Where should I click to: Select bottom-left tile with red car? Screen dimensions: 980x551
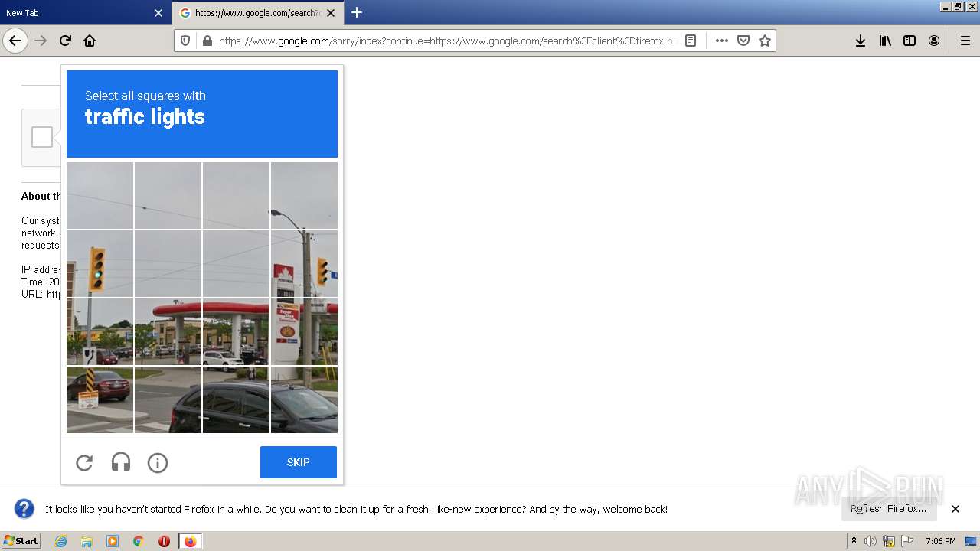click(x=100, y=399)
